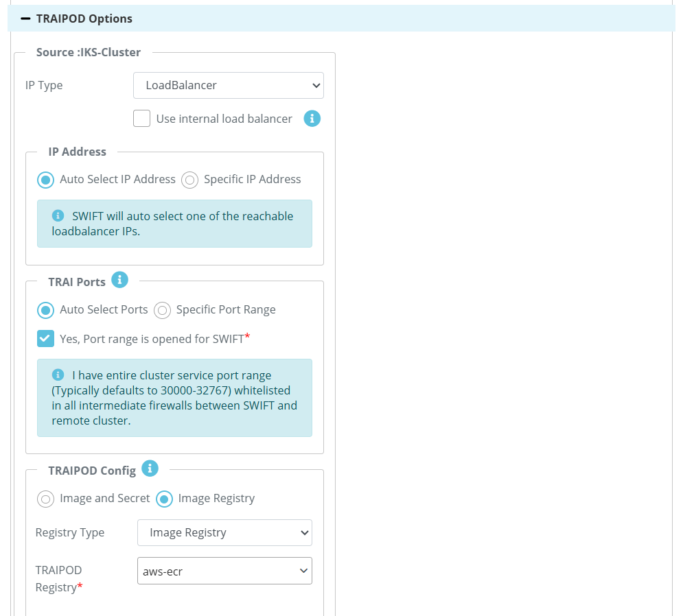The width and height of the screenshot is (683, 616).
Task: Click the TRAIPOD Registry label text
Action: 59,578
